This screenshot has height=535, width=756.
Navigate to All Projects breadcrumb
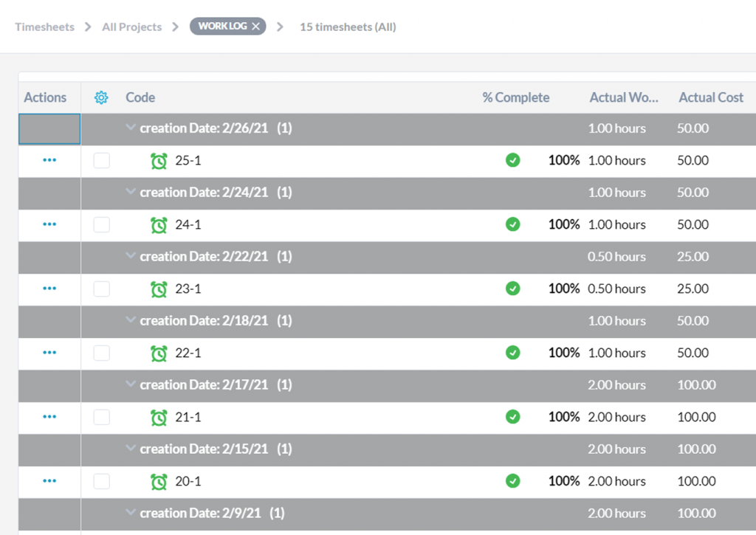click(131, 27)
